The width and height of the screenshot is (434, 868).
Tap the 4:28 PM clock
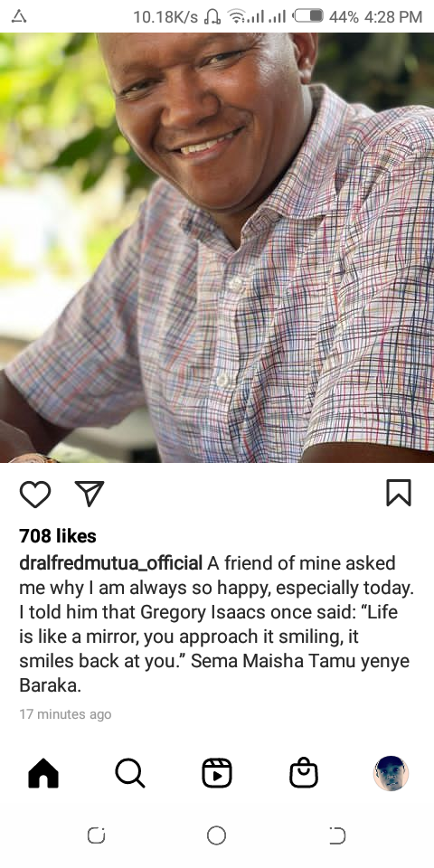(x=393, y=17)
